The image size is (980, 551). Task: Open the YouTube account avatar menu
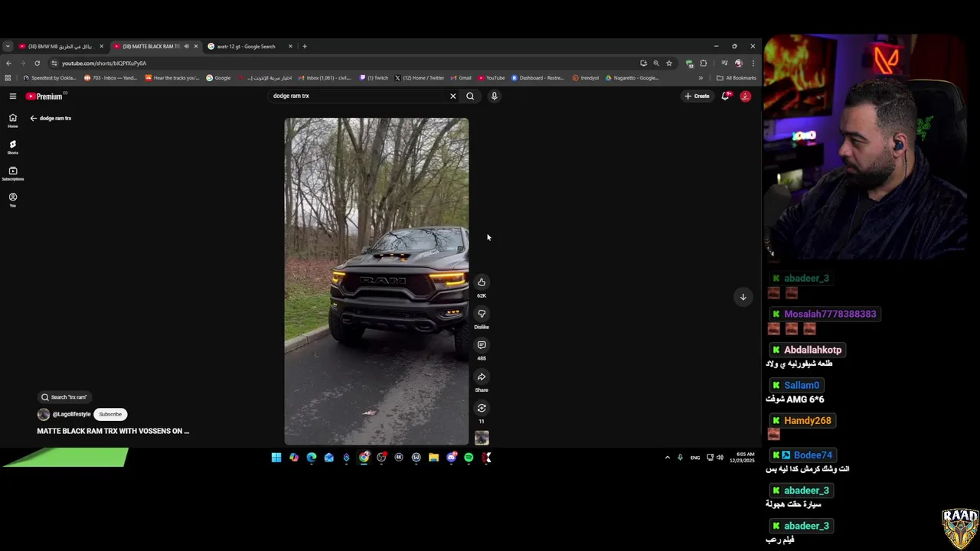point(745,96)
